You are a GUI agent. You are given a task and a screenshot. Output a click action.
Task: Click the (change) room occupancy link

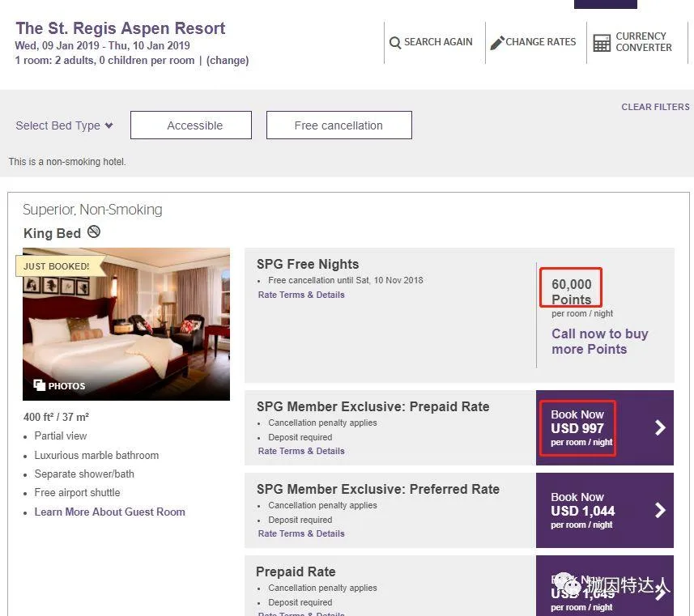pyautogui.click(x=228, y=60)
